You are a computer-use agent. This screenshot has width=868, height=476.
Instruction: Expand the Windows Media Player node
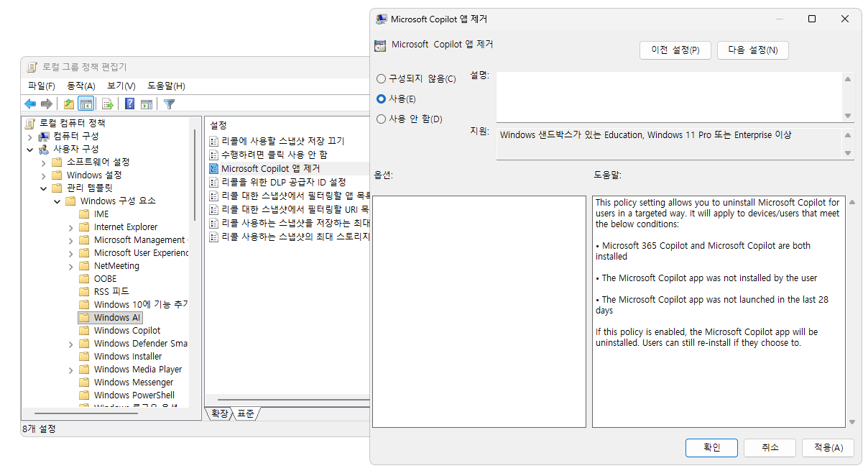(70, 370)
